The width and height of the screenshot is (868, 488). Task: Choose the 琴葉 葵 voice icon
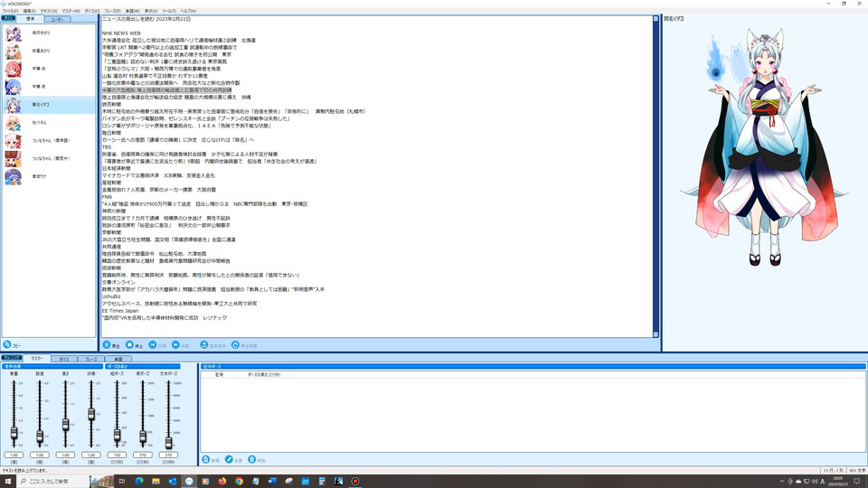point(13,87)
